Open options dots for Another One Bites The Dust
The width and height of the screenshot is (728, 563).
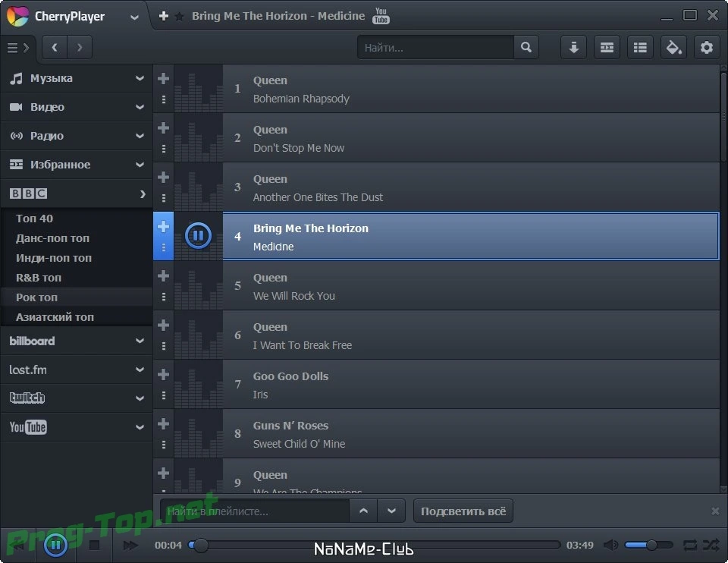pos(164,198)
